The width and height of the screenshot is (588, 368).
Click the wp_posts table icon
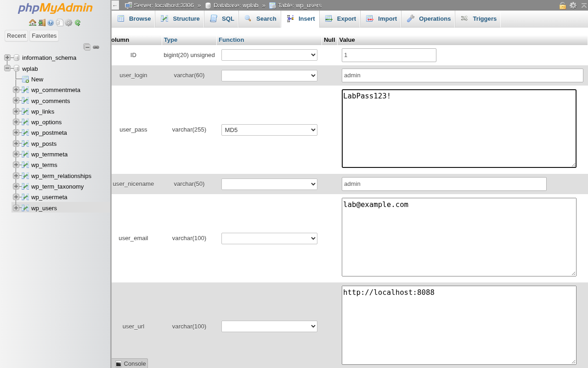click(x=25, y=144)
